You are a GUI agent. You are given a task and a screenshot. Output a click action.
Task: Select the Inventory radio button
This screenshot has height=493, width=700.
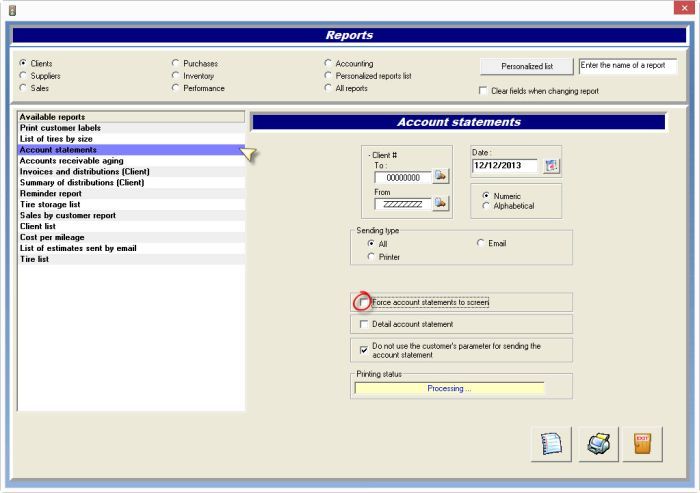coord(175,75)
